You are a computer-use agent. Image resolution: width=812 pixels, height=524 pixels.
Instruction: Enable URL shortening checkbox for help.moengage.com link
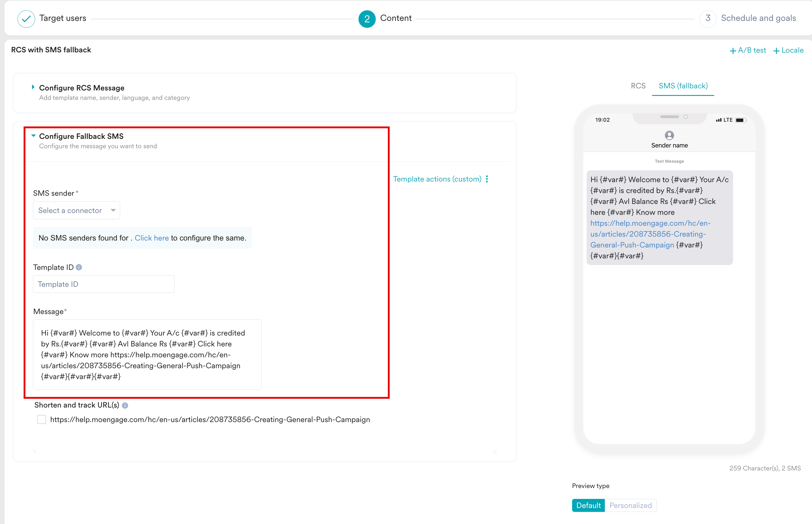coord(41,420)
